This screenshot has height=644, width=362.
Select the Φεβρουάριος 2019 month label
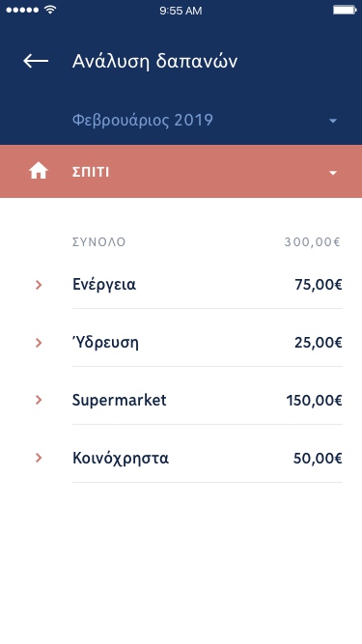(143, 121)
